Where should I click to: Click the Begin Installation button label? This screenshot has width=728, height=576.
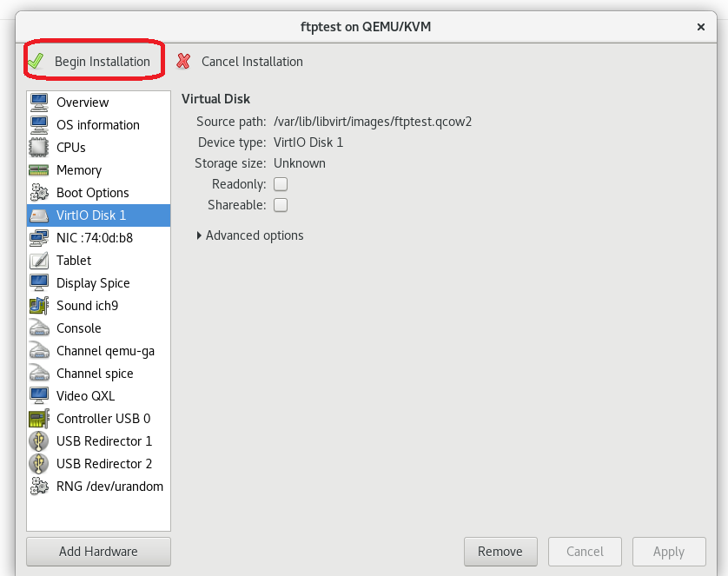pyautogui.click(x=103, y=62)
